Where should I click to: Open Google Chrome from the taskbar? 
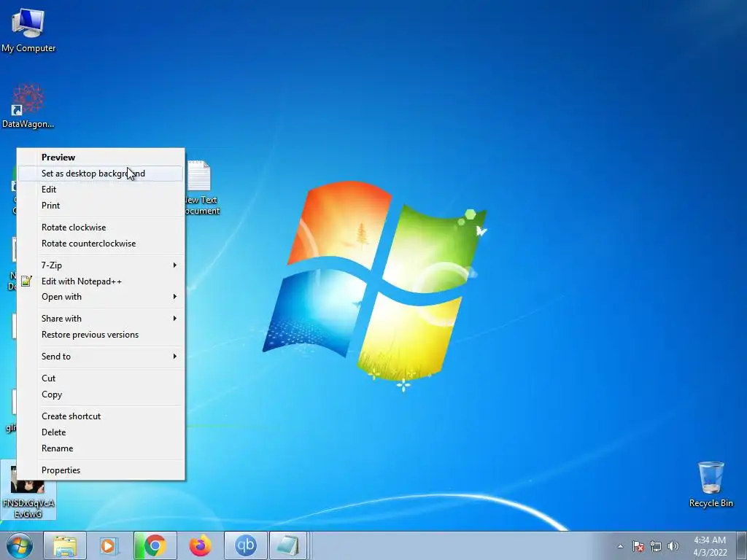click(155, 545)
